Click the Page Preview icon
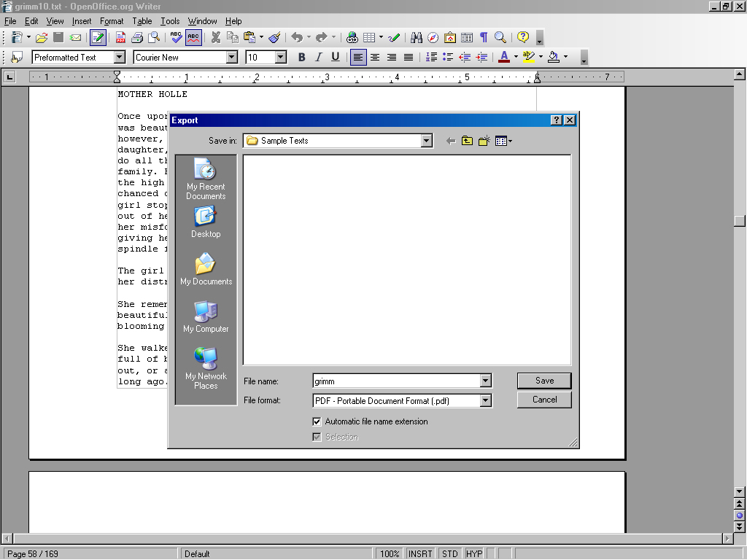747x560 pixels. click(x=154, y=37)
